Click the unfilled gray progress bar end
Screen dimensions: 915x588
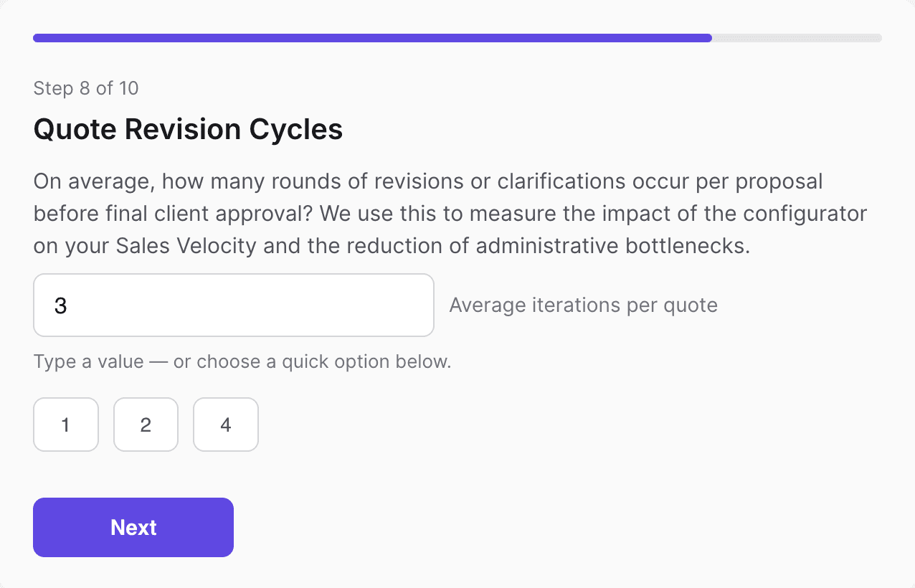[x=797, y=38]
